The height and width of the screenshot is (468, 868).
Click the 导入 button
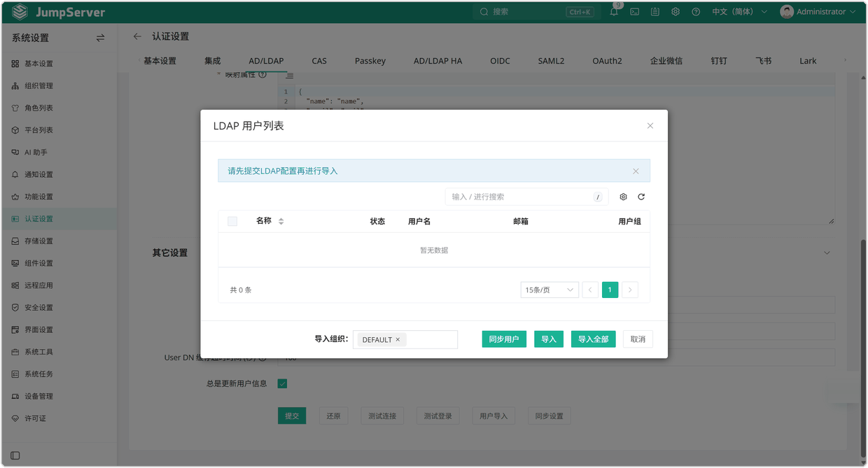549,339
